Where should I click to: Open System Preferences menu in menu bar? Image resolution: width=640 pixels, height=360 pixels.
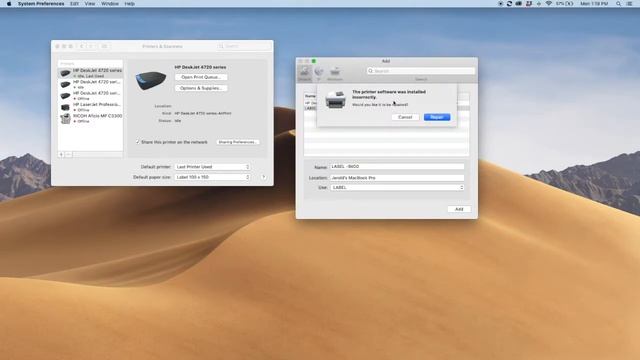[41, 4]
